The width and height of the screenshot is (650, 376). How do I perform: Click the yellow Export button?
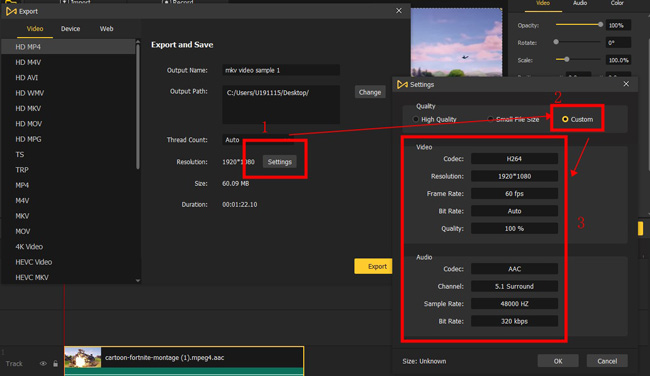(373, 266)
